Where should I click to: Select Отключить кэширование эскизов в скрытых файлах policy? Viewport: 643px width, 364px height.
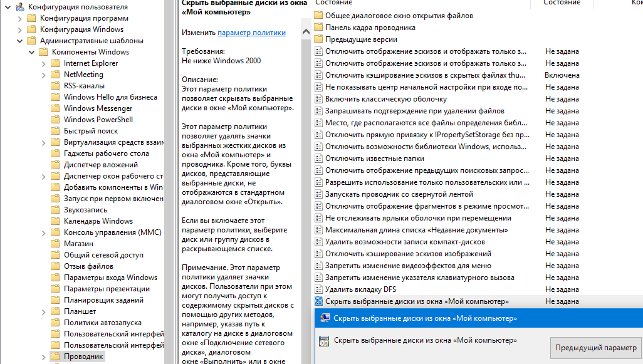tap(426, 75)
